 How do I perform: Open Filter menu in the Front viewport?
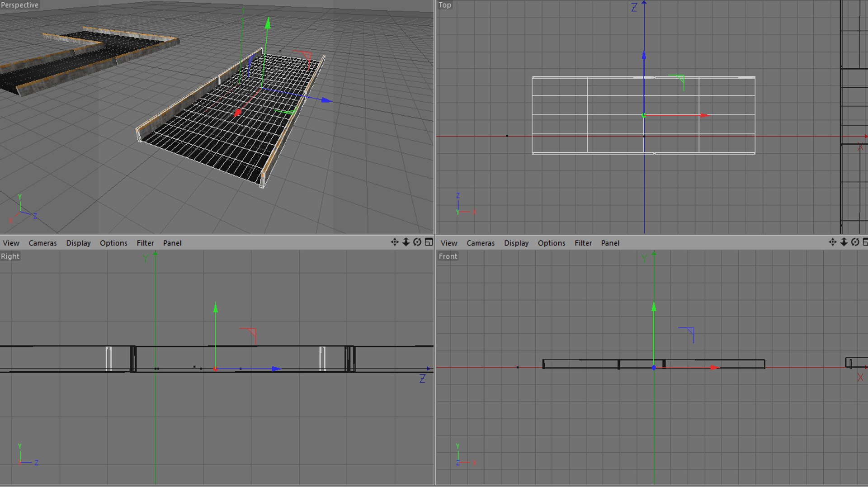tap(583, 243)
